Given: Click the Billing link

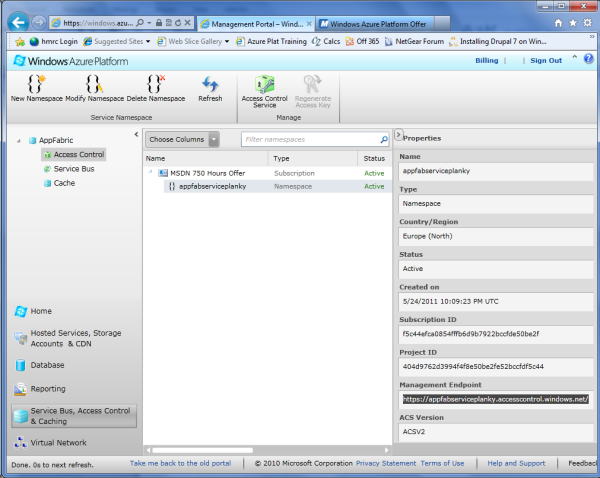Looking at the screenshot, I should (x=487, y=60).
